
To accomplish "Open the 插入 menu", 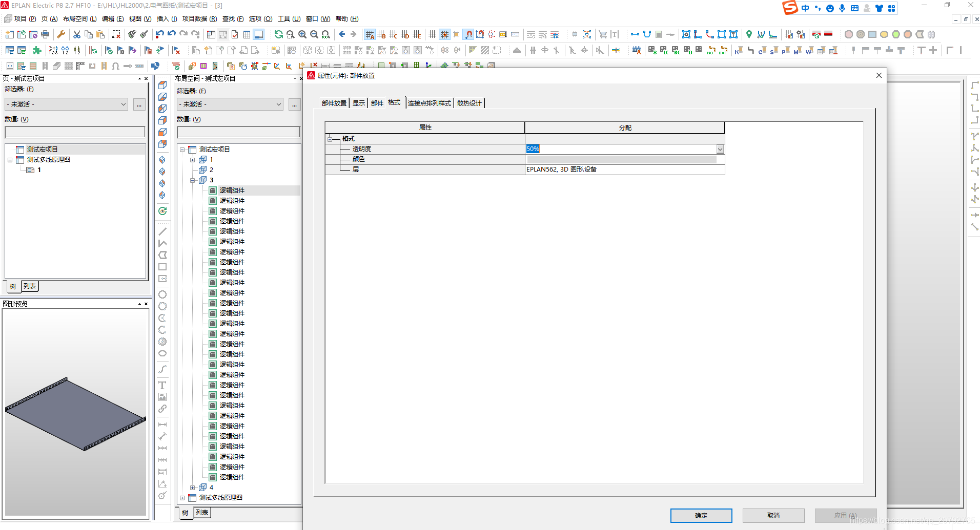I will click(166, 19).
